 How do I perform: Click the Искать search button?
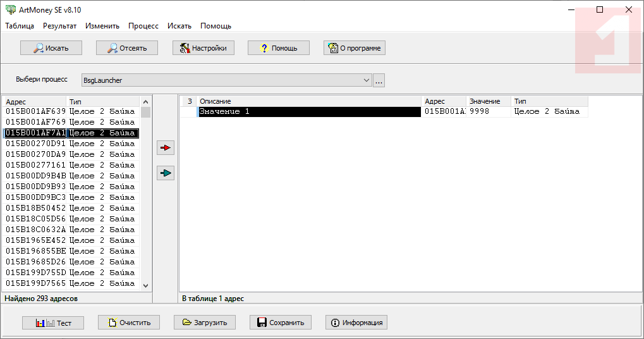point(51,48)
